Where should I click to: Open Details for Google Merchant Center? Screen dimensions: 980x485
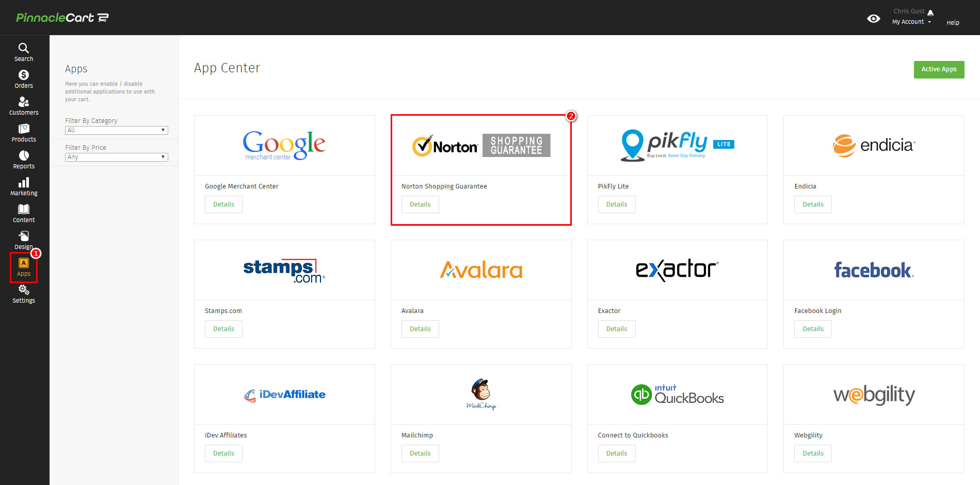click(223, 205)
